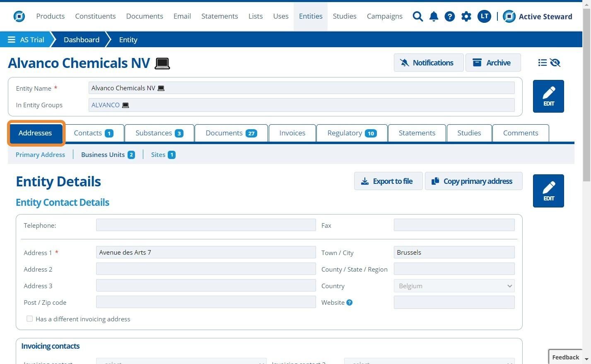Click the Town / City field
The height and width of the screenshot is (364, 591).
click(454, 252)
